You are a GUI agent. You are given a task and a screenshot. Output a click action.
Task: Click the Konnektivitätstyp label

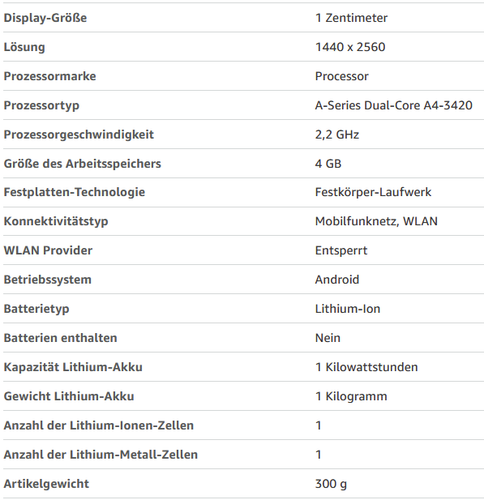click(x=56, y=221)
